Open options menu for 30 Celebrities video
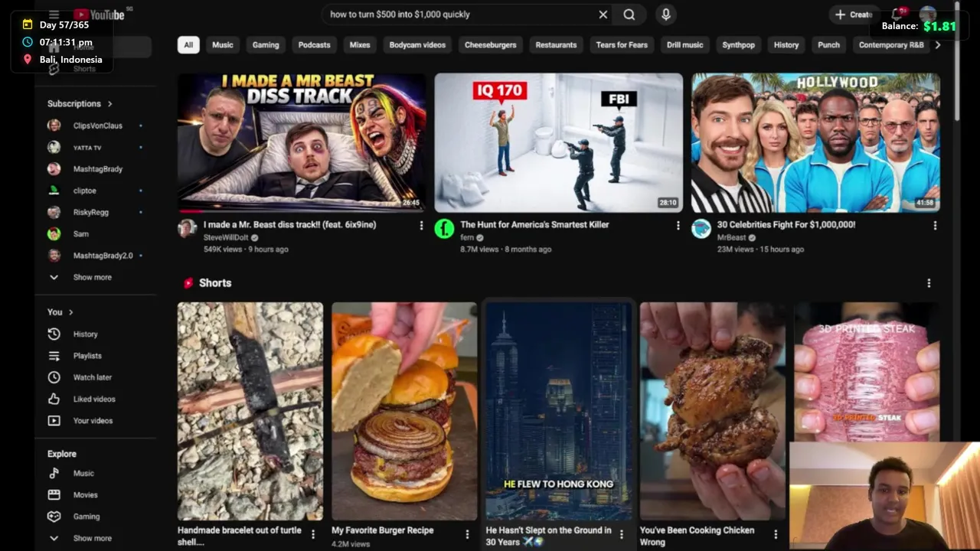 coord(935,225)
